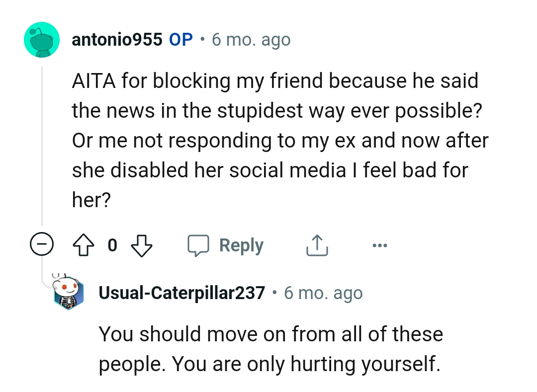Click the timestamp on Usual-Caterpillar237's reply
This screenshot has height=392, width=537.
[x=324, y=293]
